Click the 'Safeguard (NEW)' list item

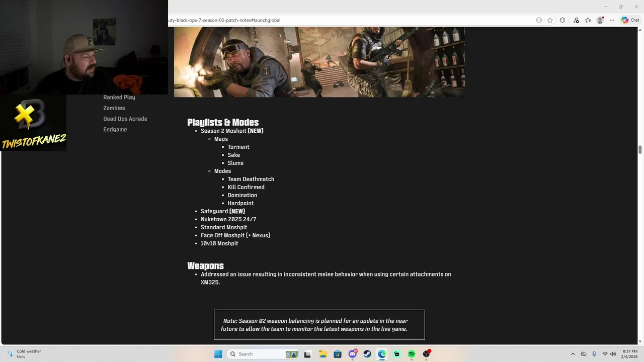pyautogui.click(x=223, y=211)
